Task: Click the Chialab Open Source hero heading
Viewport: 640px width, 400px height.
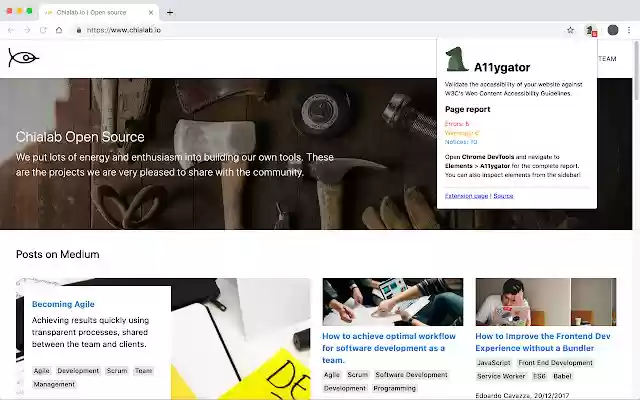Action: [x=80, y=137]
